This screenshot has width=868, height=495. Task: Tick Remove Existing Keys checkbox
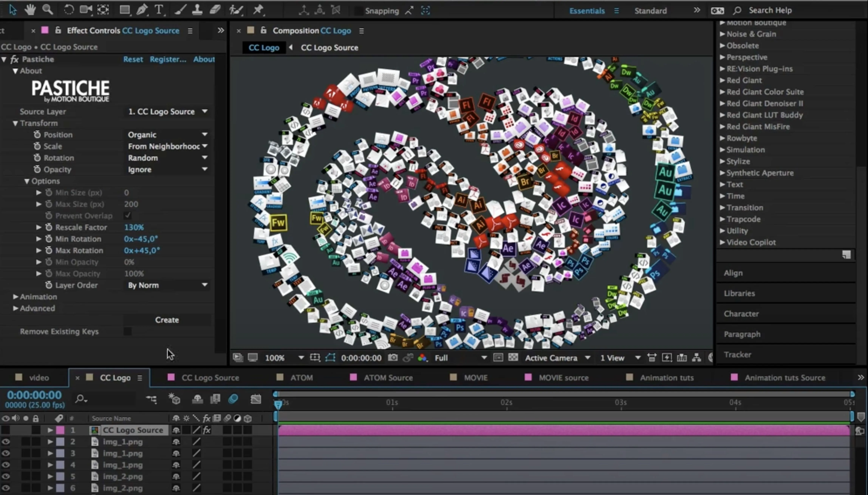[127, 331]
